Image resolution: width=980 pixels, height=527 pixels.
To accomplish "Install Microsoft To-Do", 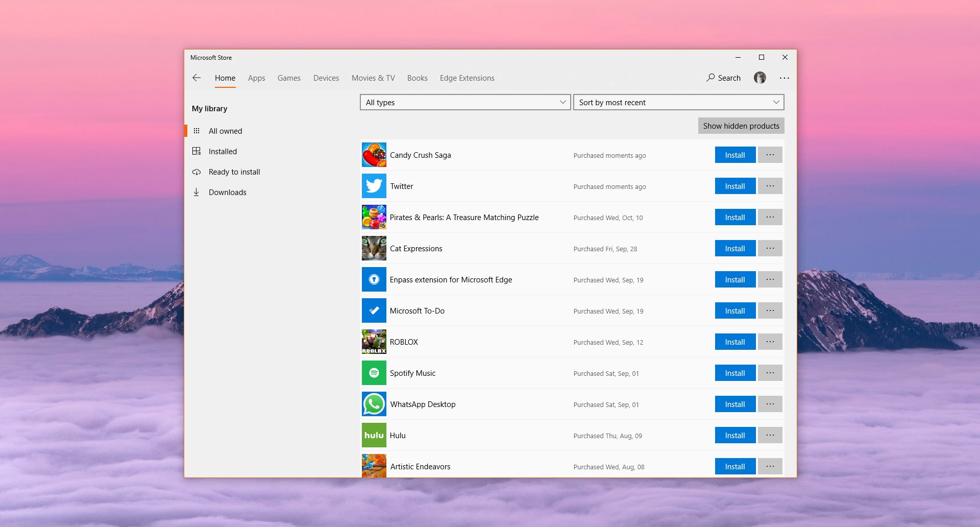I will coord(735,310).
